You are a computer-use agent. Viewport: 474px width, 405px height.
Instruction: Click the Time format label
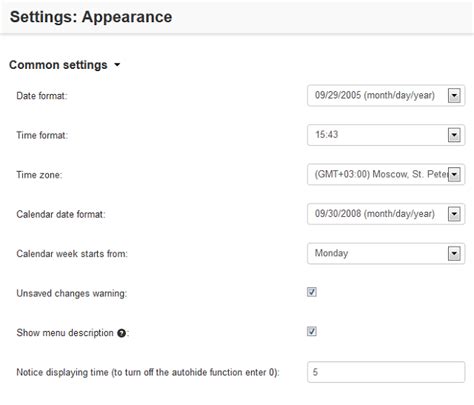tap(42, 135)
